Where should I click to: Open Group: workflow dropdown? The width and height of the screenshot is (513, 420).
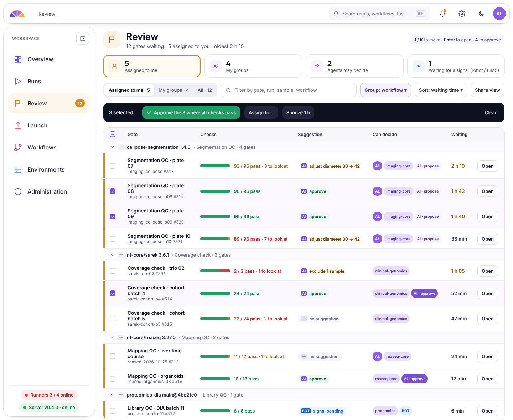pyautogui.click(x=385, y=90)
